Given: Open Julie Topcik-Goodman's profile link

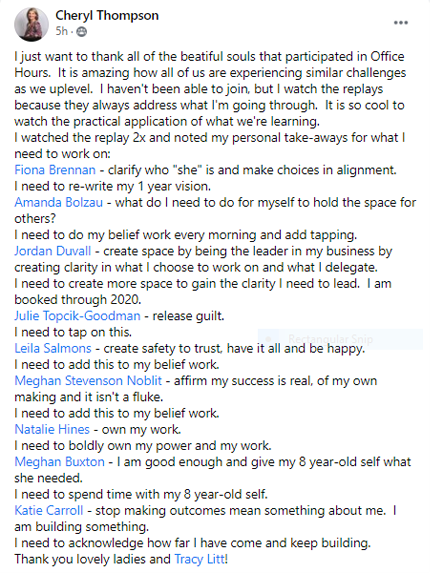Looking at the screenshot, I should pyautogui.click(x=77, y=316).
